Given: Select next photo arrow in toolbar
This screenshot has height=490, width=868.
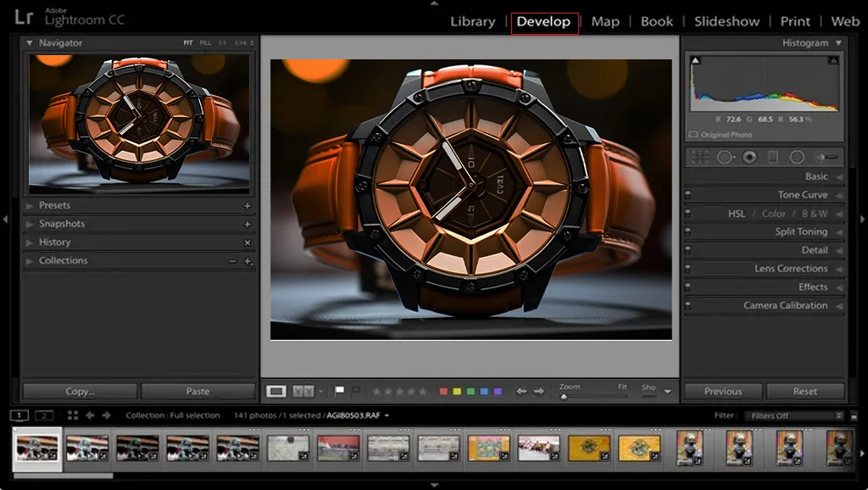Looking at the screenshot, I should [x=539, y=392].
